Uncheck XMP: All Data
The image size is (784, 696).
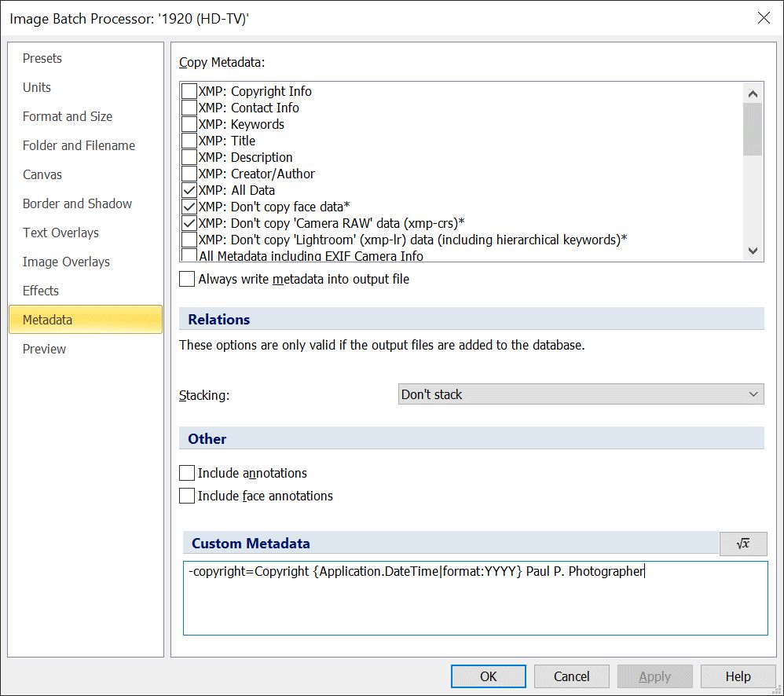(189, 190)
